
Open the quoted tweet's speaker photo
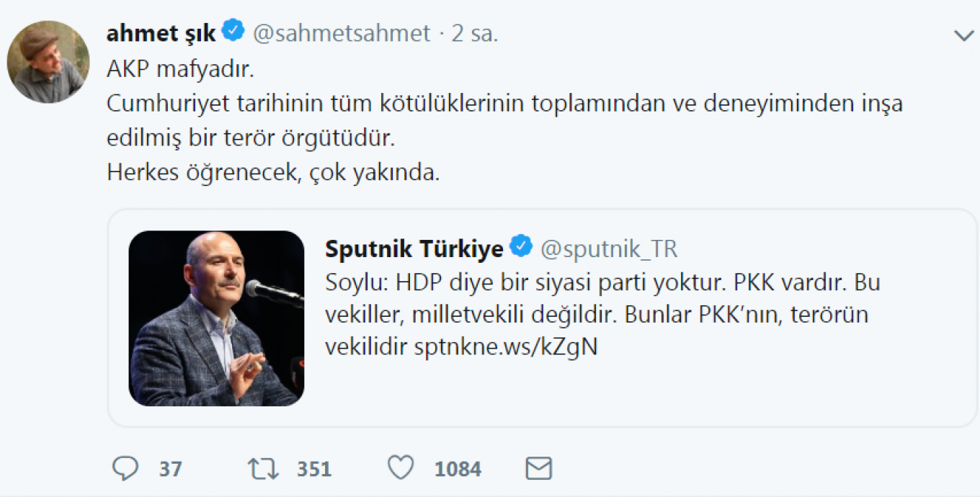click(x=216, y=318)
